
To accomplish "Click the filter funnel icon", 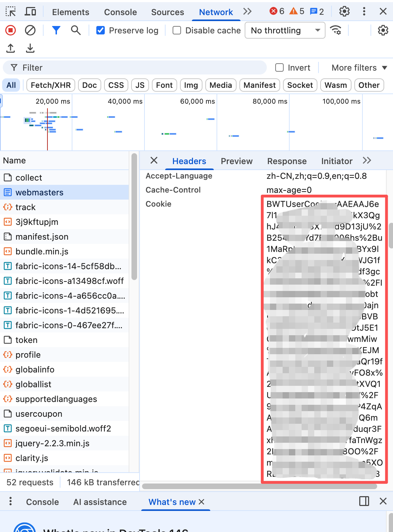I will tap(56, 31).
